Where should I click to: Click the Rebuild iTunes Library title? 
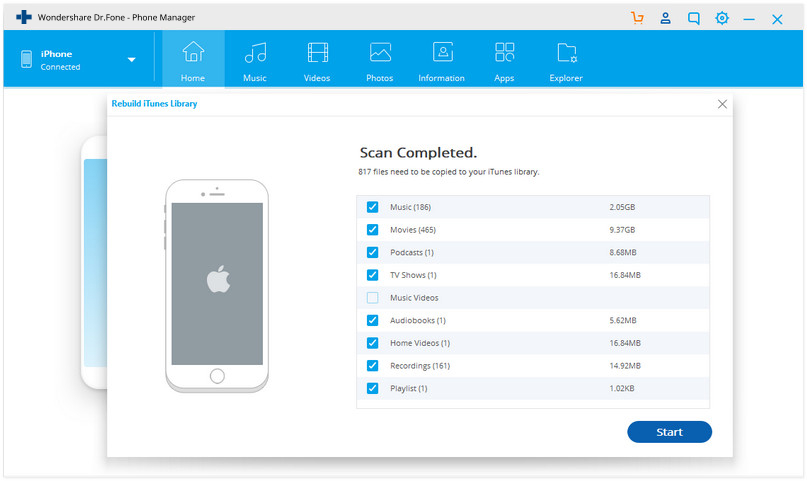point(154,103)
